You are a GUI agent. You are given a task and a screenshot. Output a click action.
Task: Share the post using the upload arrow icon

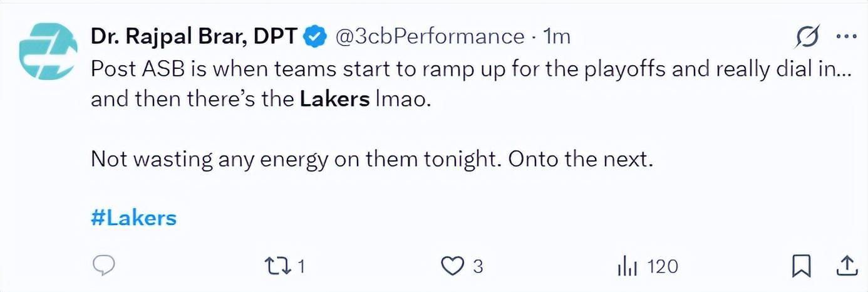[846, 267]
